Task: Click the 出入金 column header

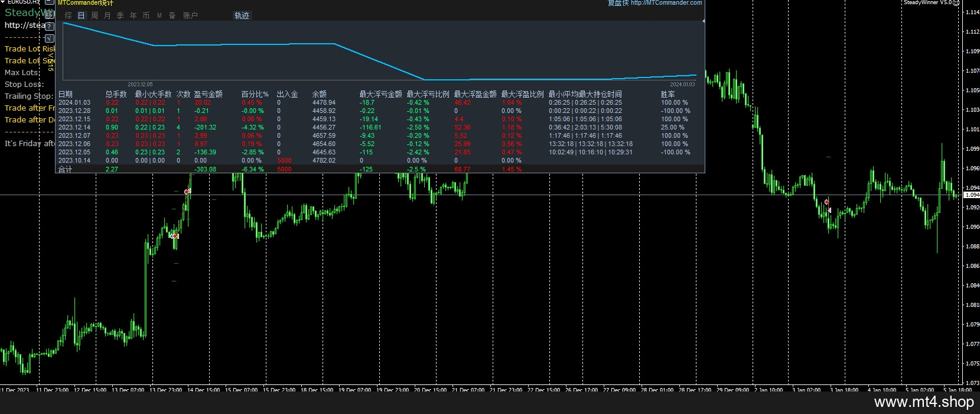Action: click(288, 94)
